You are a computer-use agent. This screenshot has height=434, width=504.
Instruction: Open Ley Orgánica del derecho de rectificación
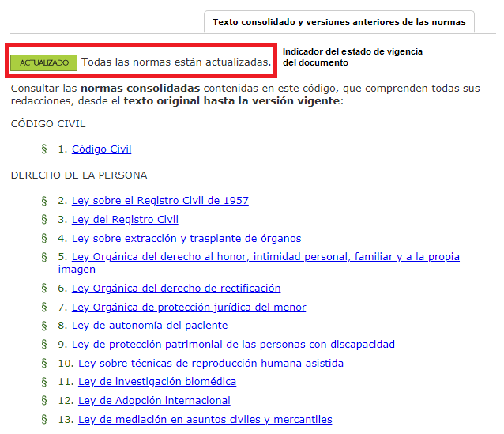(x=175, y=289)
